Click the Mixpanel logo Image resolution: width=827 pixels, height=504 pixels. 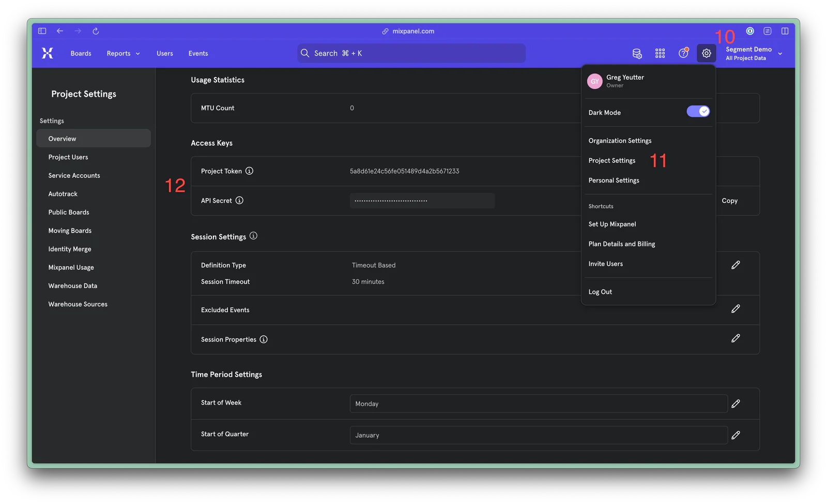click(47, 53)
